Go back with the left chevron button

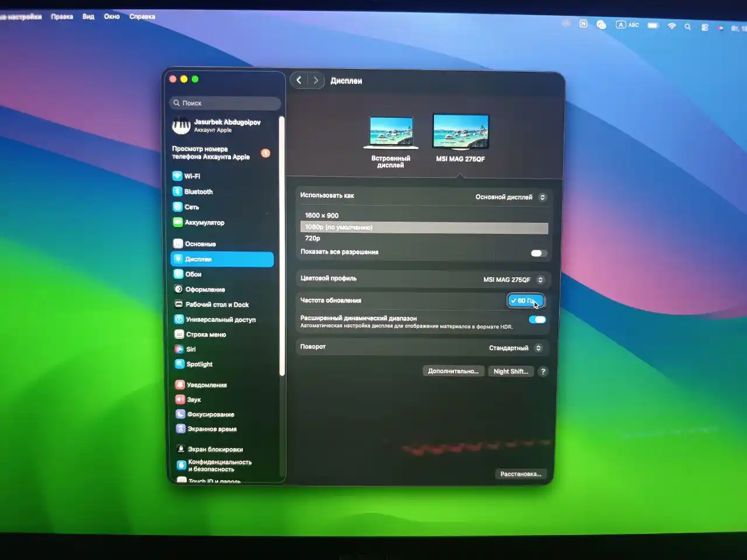coord(299,80)
